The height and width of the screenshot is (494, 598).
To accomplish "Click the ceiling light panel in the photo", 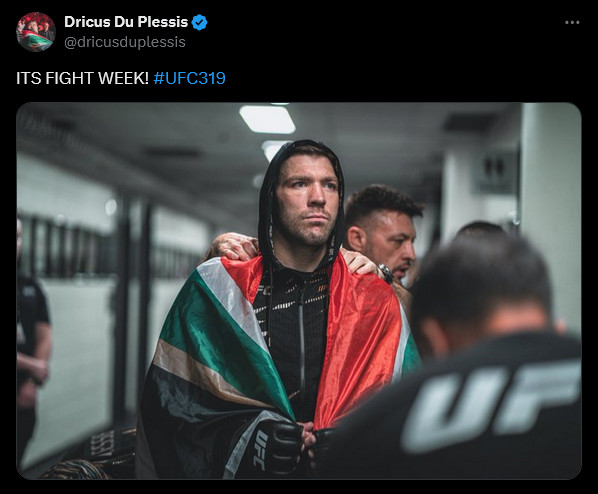I will click(268, 119).
